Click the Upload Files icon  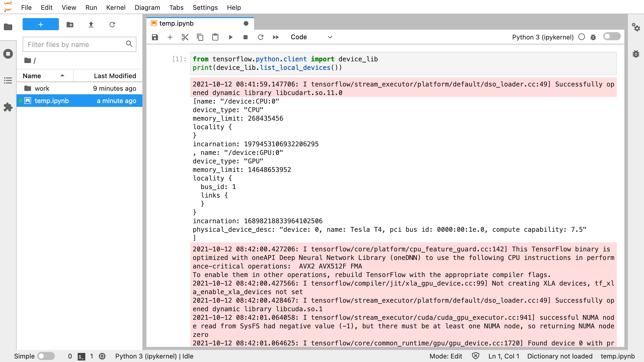[x=91, y=24]
